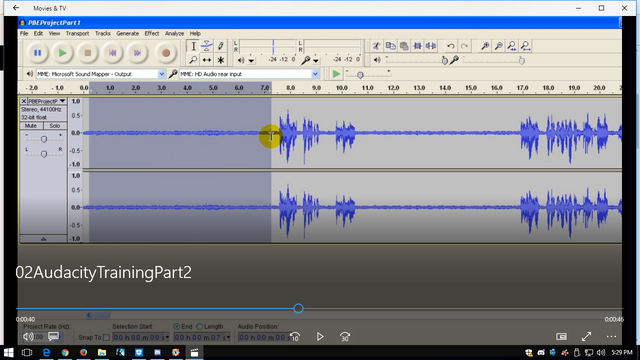Click Skip to Start button

113,53
